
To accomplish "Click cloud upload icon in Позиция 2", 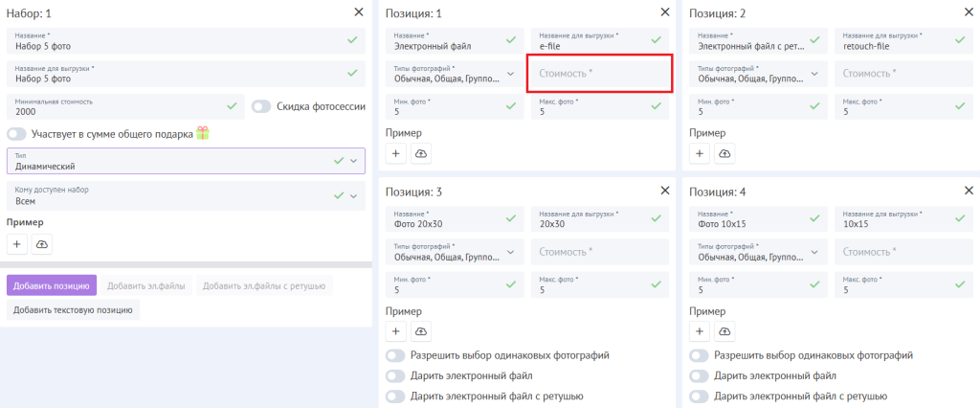I will coord(724,153).
